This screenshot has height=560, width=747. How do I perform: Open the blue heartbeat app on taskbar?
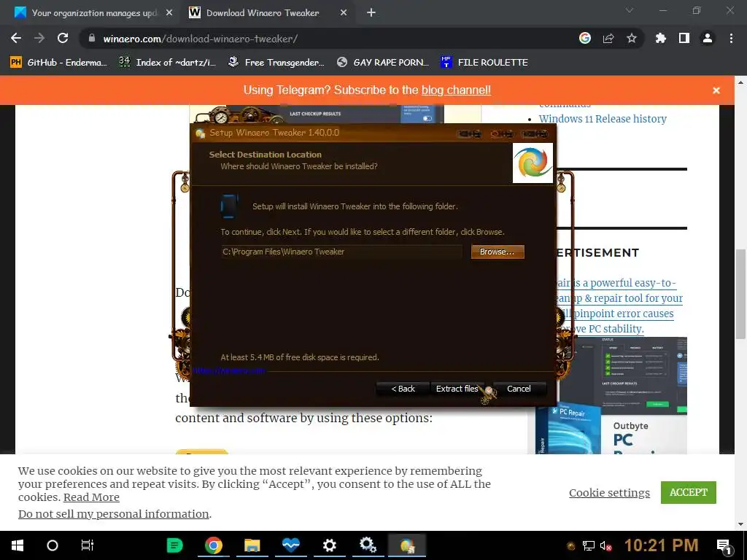point(290,545)
